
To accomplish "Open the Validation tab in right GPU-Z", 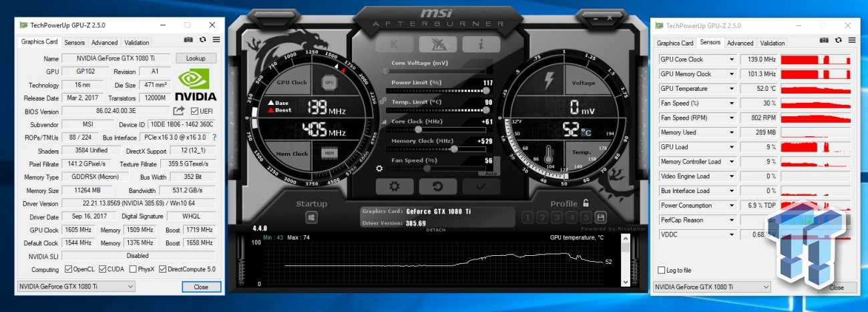I will (x=773, y=43).
